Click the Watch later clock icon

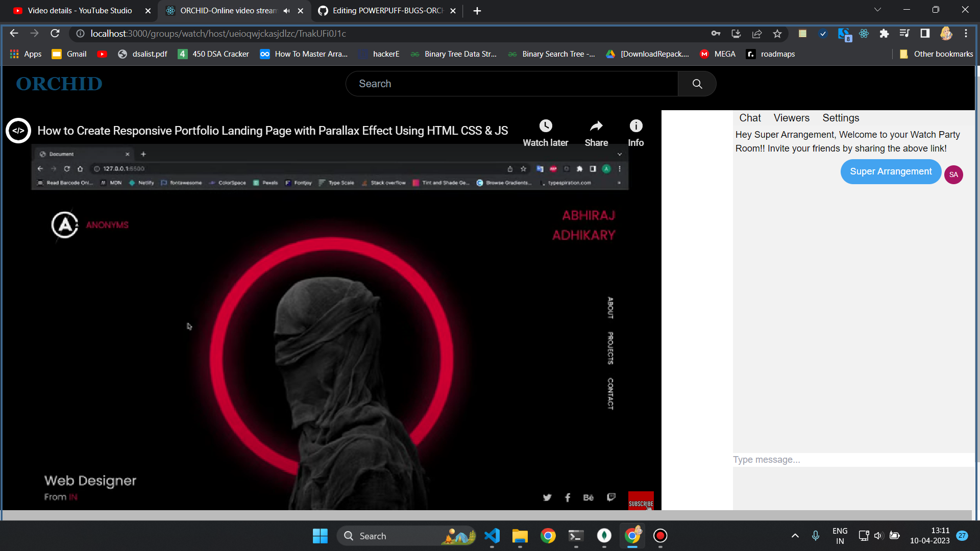[x=546, y=126]
